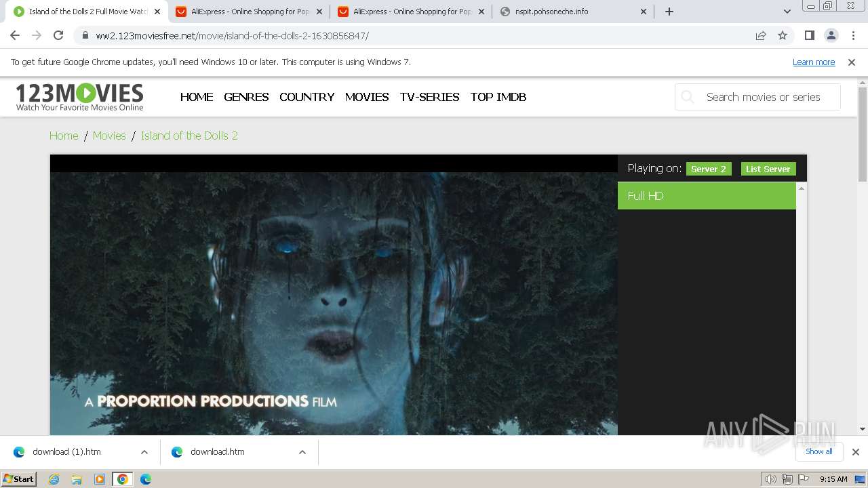868x488 pixels.
Task: Click the volume speaker tray icon
Action: tap(771, 479)
